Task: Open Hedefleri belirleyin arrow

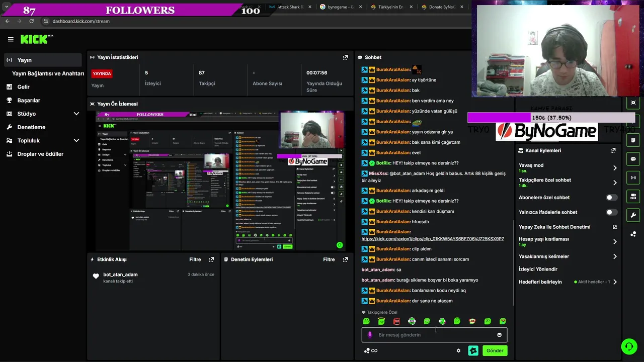Action: pos(615,282)
